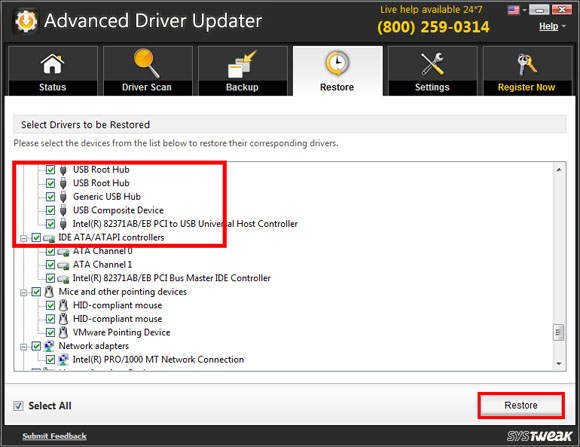The width and height of the screenshot is (580, 447).
Task: Select the VMware Pointing Device row
Action: [x=122, y=332]
